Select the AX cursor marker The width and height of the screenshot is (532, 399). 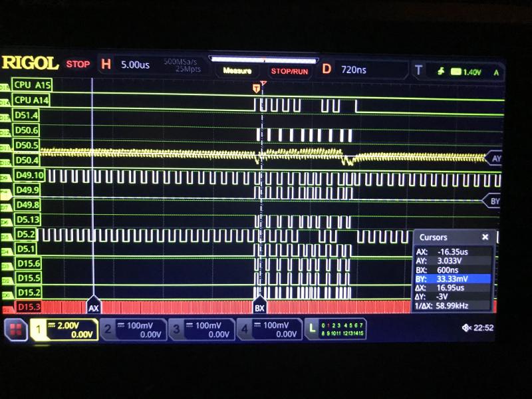coord(93,308)
